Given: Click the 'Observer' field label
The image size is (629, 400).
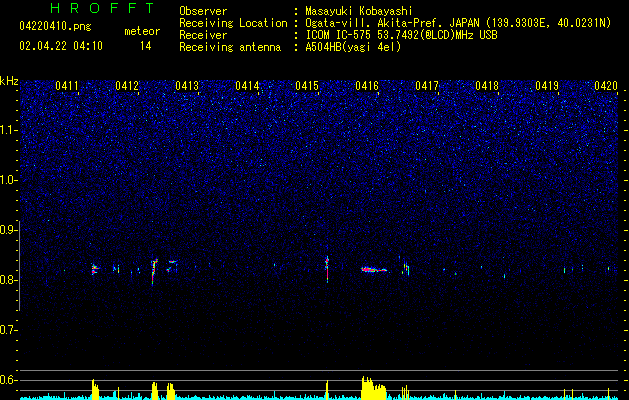Looking at the screenshot, I should pyautogui.click(x=203, y=11).
